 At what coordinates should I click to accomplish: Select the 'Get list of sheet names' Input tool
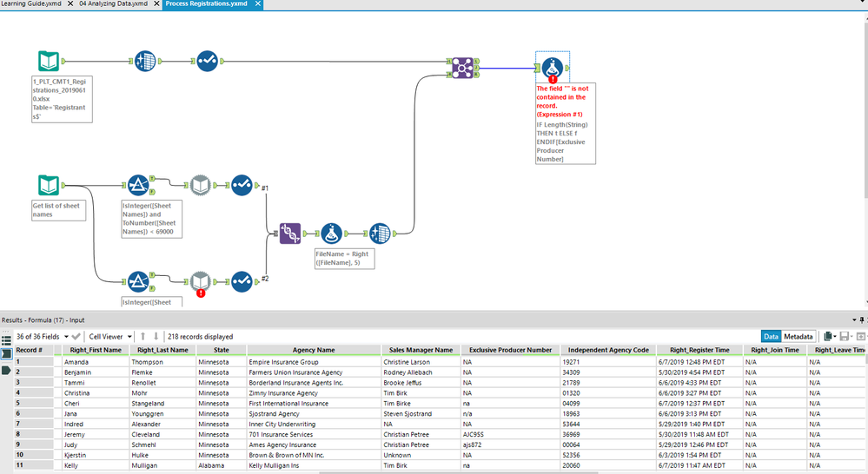[49, 185]
